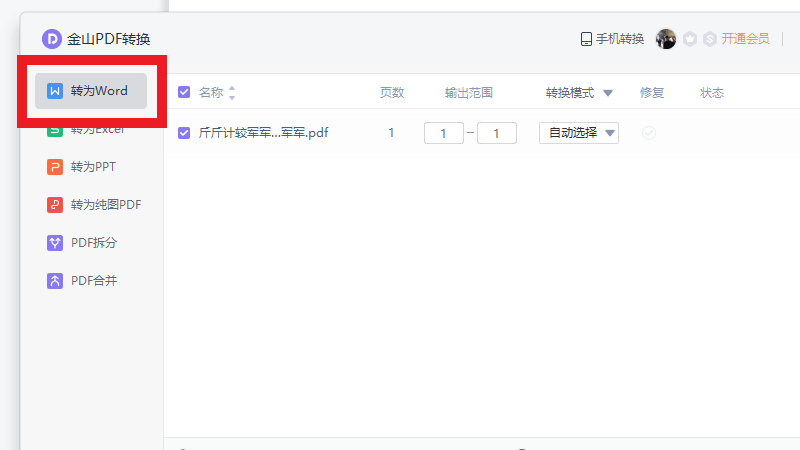Screen dimensions: 800x450
Task: Sort files using the 名称 sort arrows
Action: tap(232, 93)
